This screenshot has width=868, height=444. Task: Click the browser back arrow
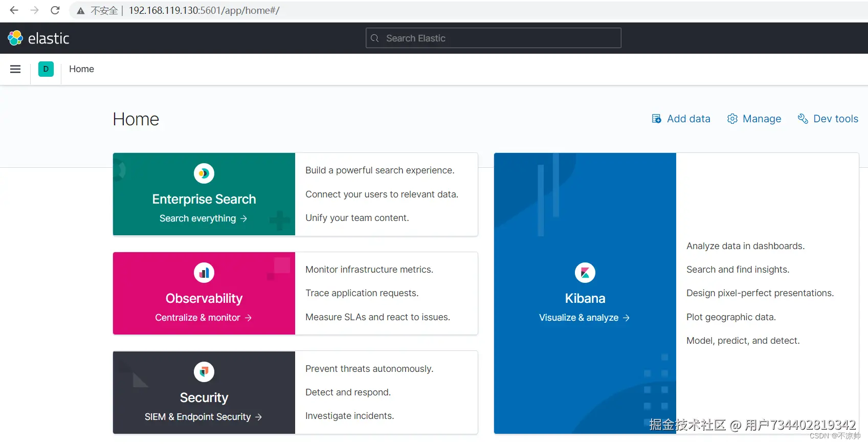[x=14, y=10]
